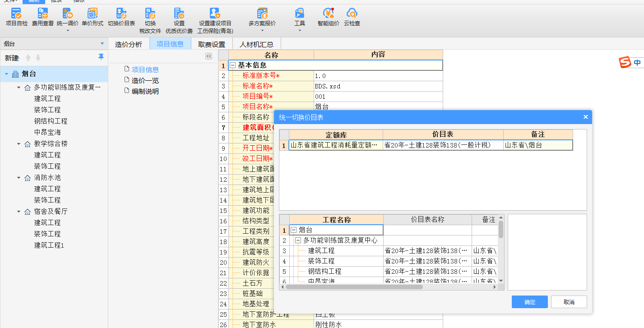
Task: Click the 备注 cell 山东省\烟台
Action: click(538, 145)
